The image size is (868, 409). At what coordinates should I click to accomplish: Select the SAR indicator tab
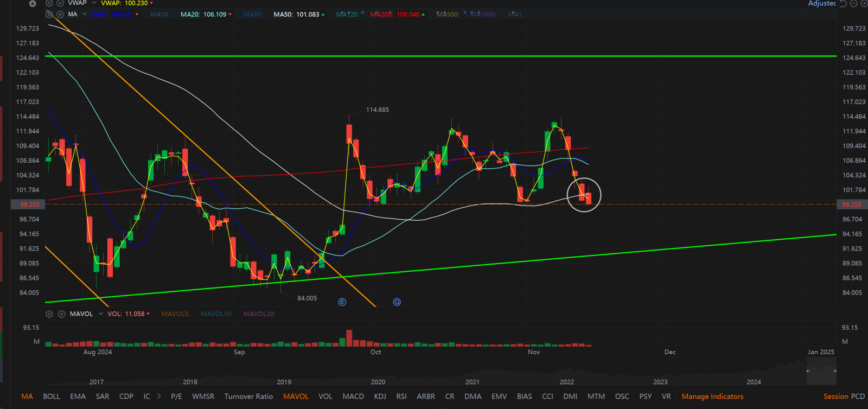tap(103, 397)
